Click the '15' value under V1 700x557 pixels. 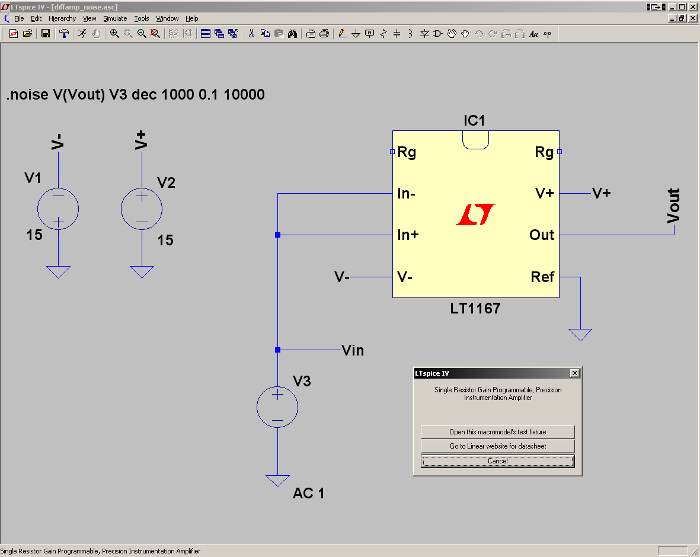click(x=34, y=235)
